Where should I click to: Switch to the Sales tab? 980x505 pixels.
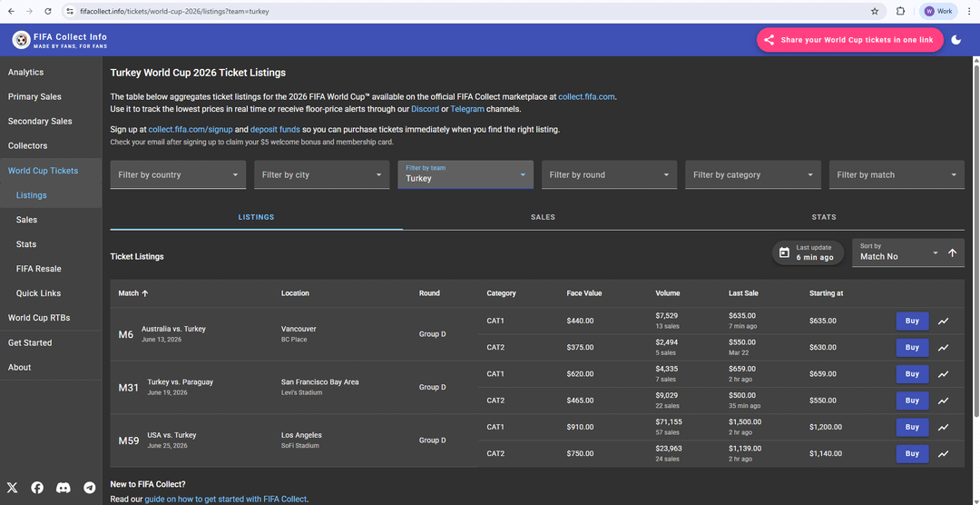[x=543, y=217]
